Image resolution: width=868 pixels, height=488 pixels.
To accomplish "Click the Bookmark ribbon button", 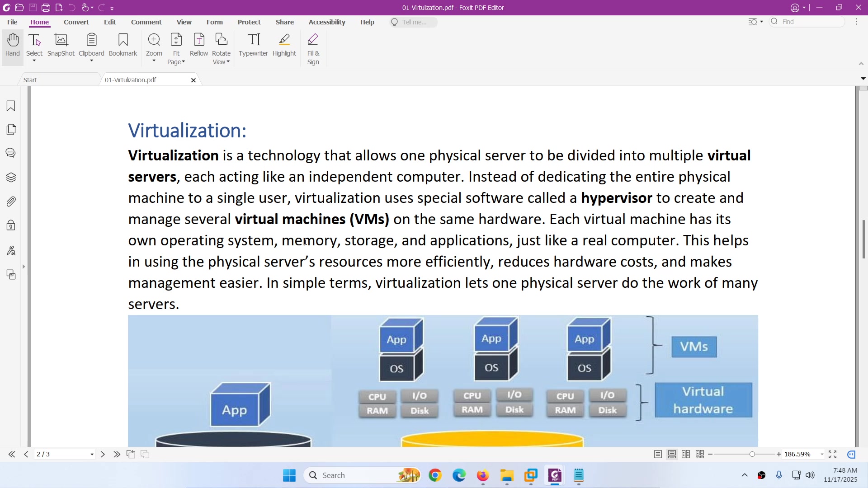I will 123,45.
